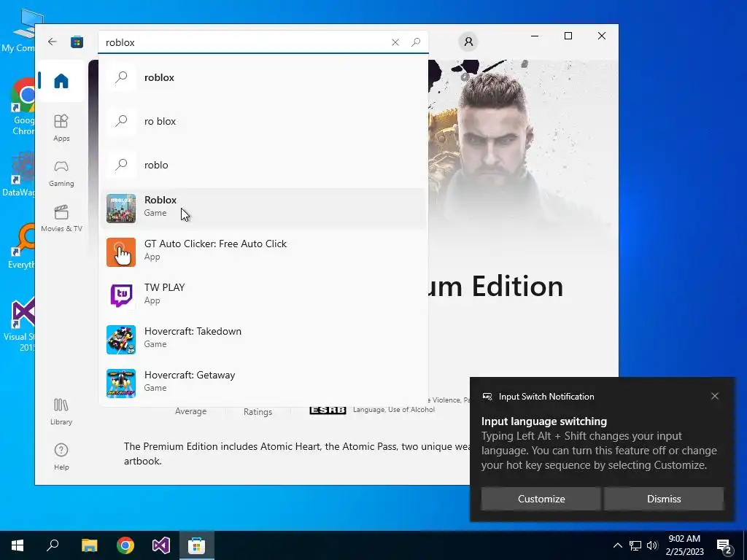The height and width of the screenshot is (560, 747).
Task: Click the Roblox game thumbnail icon
Action: 121,209
